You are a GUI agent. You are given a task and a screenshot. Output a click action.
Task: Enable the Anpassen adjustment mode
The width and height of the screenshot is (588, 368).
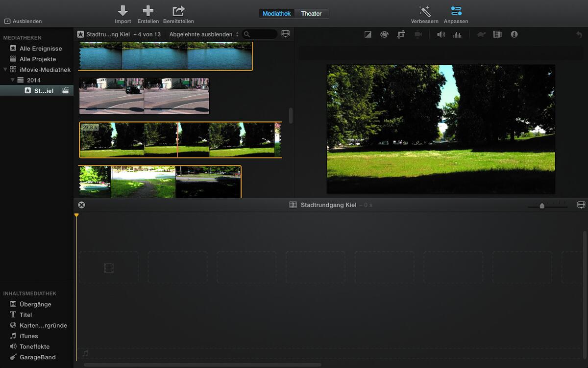(x=456, y=13)
